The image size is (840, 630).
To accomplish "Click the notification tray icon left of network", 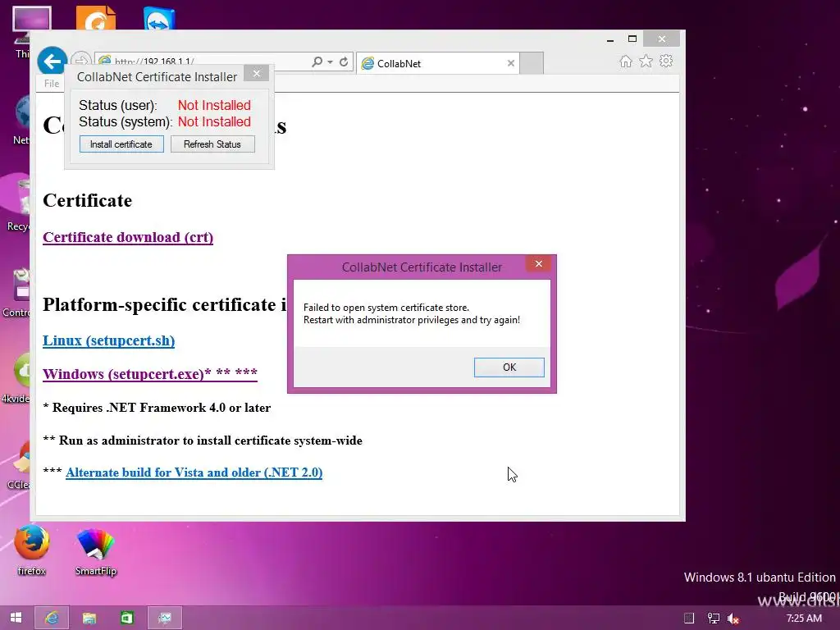I will pos(689,619).
